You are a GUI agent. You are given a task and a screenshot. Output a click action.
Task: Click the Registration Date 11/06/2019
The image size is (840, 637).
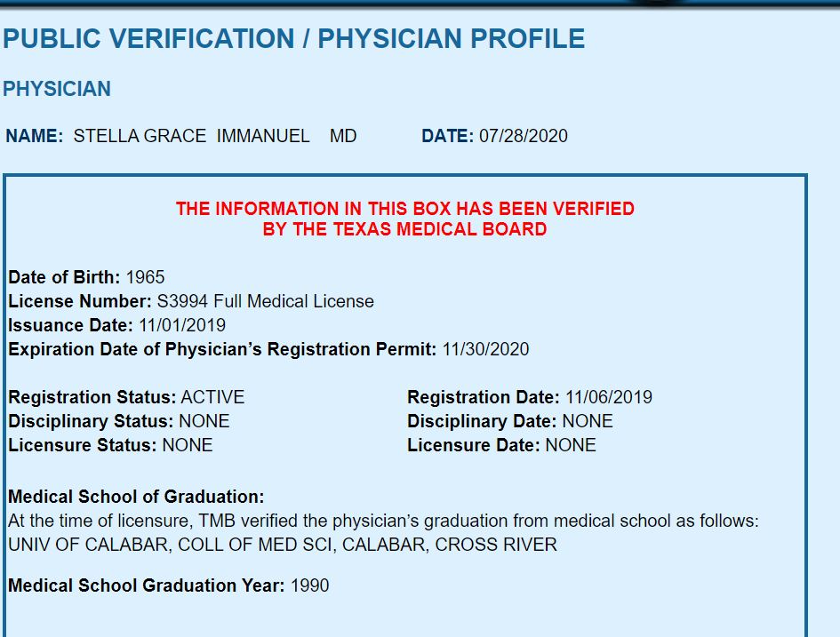(609, 397)
